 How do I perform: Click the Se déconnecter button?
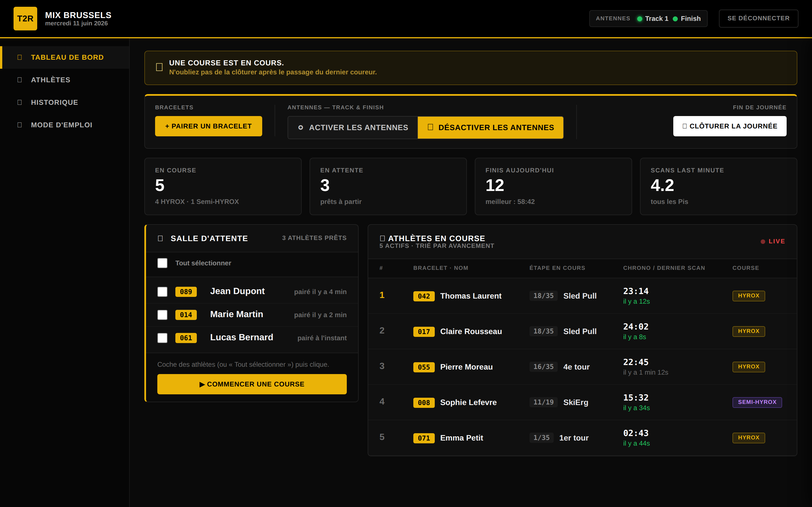(x=758, y=18)
